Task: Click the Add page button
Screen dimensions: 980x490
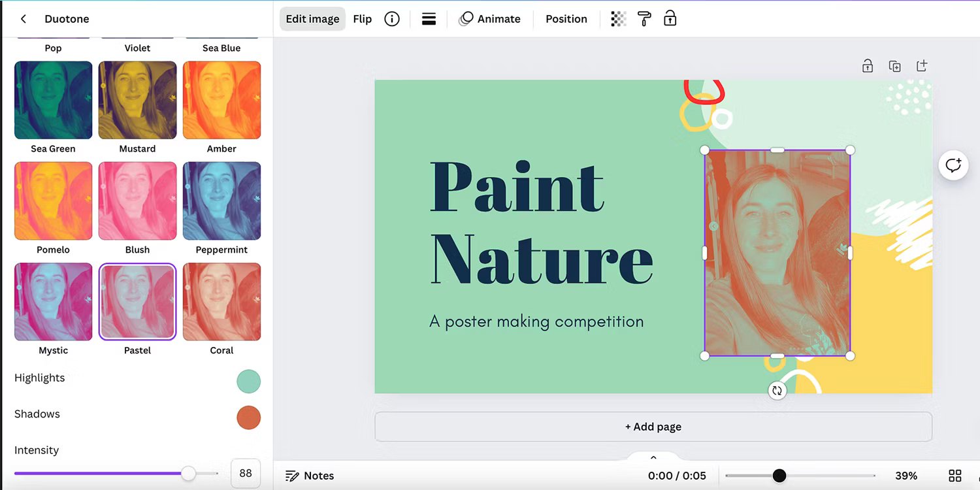Action: 653,427
